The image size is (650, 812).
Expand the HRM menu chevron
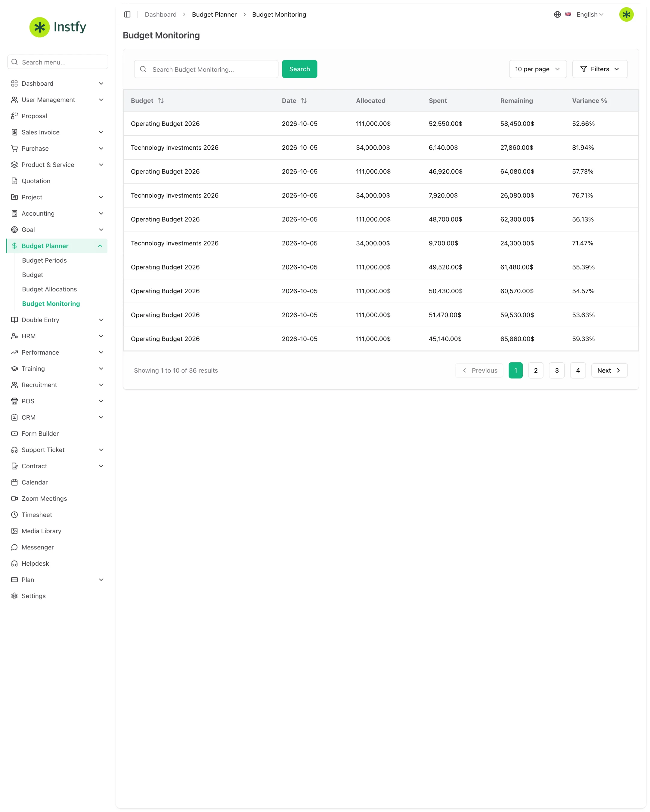[x=101, y=336]
